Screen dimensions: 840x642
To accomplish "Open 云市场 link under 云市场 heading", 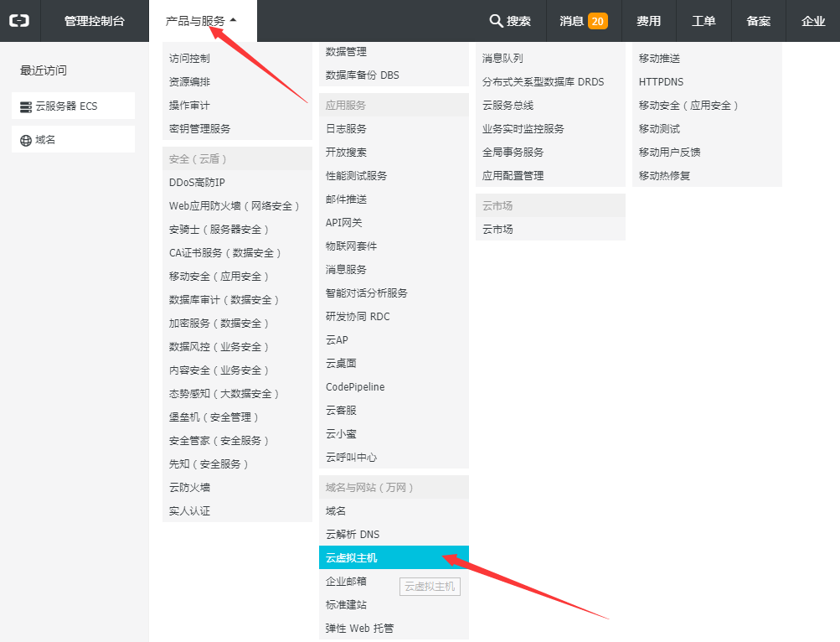I will click(497, 230).
